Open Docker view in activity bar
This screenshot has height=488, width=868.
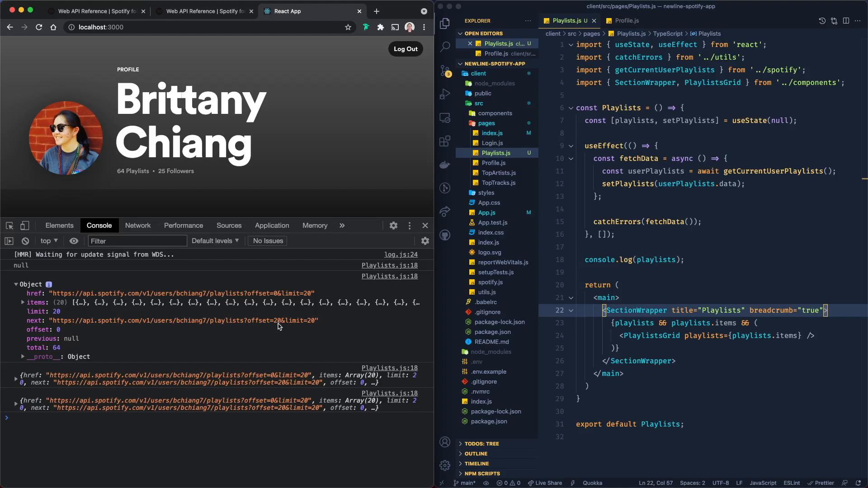[x=445, y=164]
